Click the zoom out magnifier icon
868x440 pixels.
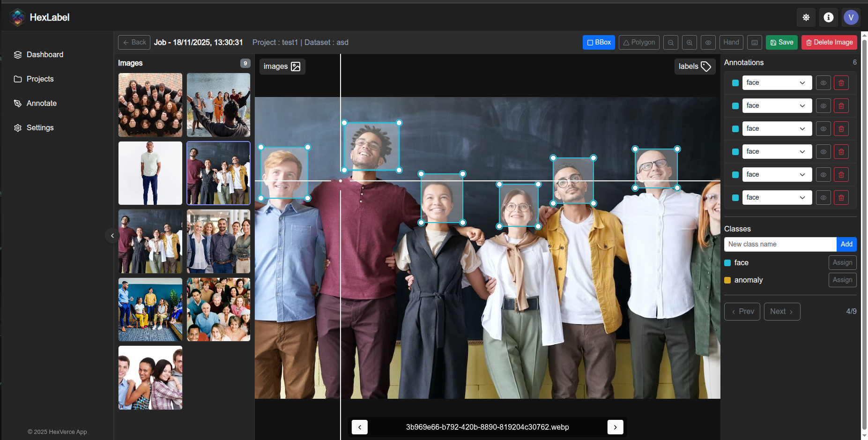671,43
